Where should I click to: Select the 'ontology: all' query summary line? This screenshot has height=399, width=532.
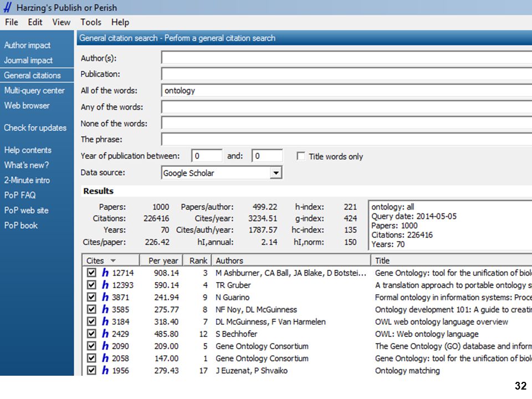point(392,207)
